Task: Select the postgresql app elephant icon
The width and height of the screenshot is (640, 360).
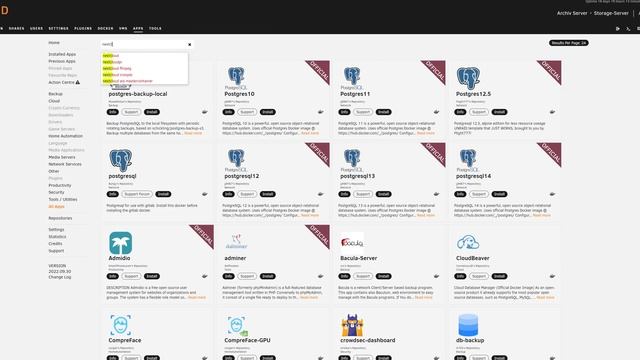Action: (x=120, y=160)
